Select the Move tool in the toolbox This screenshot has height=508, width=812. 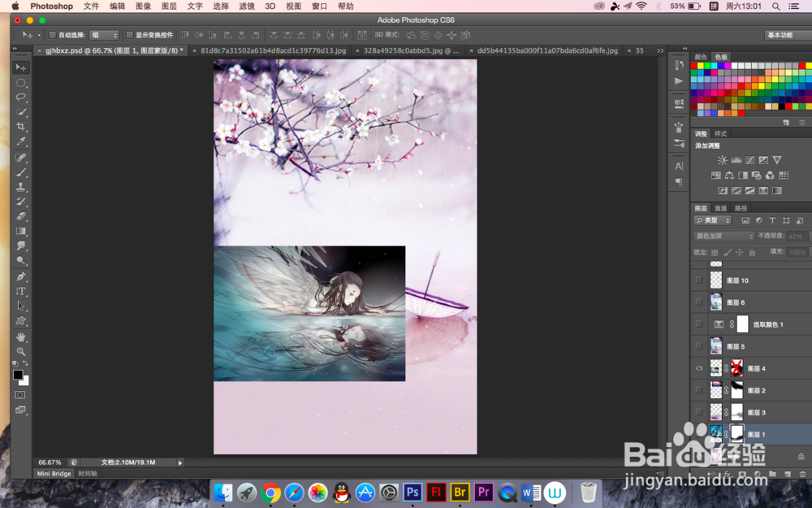coord(21,67)
